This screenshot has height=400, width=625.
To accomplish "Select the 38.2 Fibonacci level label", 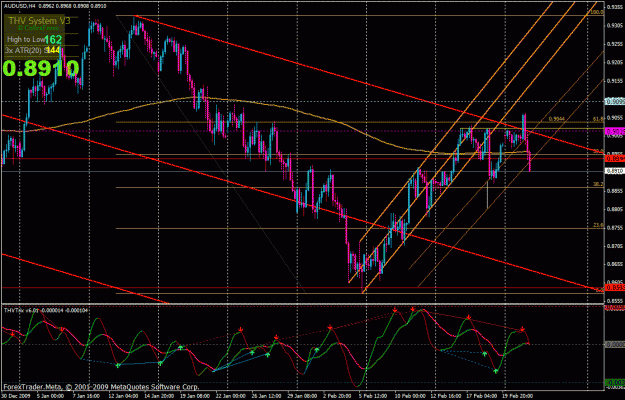I will click(598, 184).
